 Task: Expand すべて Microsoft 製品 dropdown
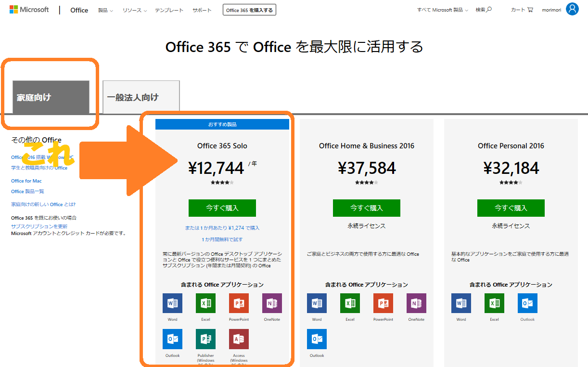(x=442, y=10)
